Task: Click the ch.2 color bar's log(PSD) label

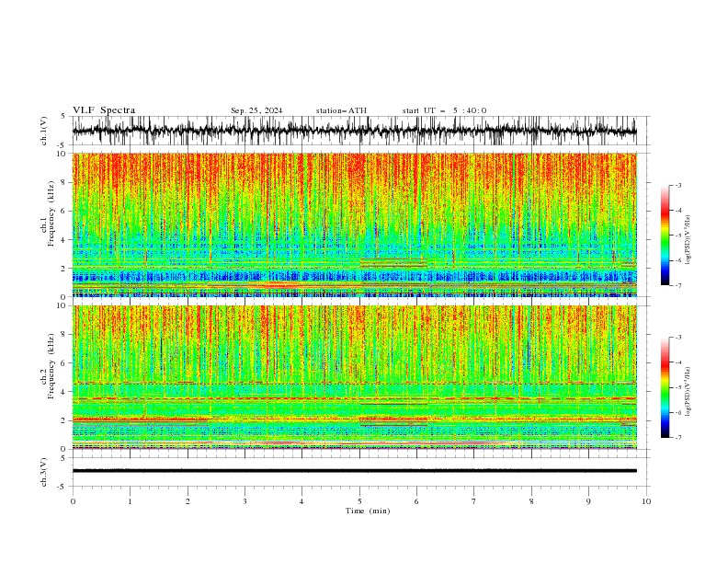Action: (688, 392)
